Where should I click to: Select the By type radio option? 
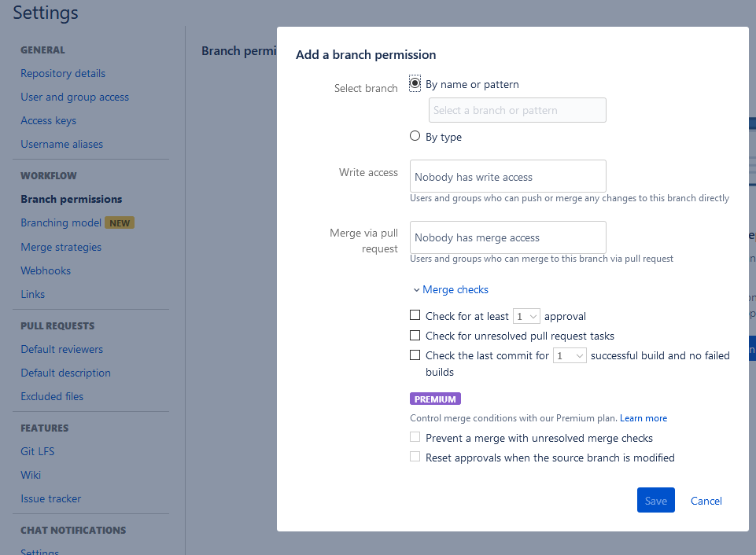coord(415,136)
